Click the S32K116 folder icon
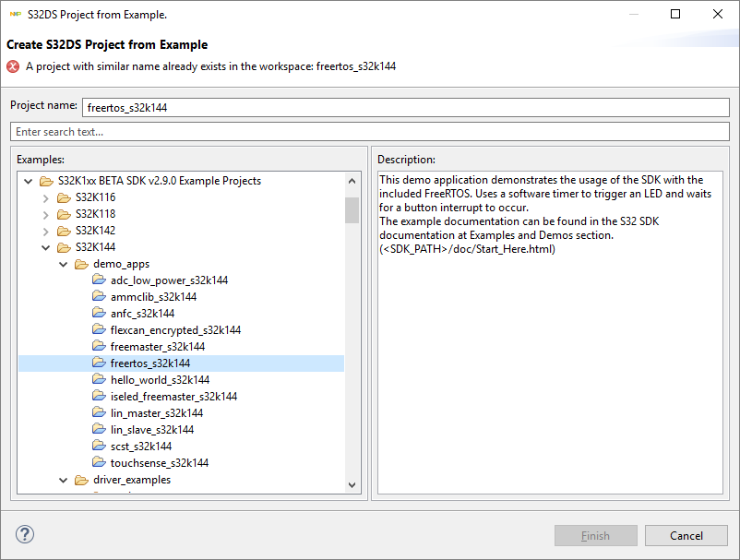Screen dimensions: 740x560 [x=64, y=197]
